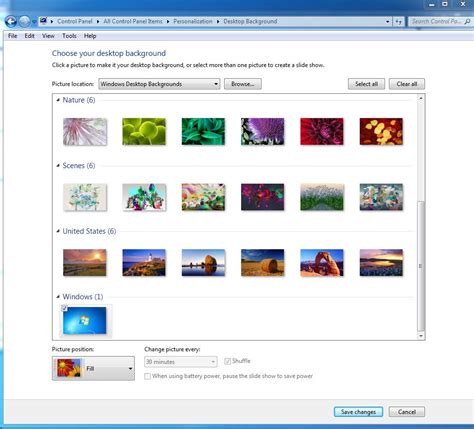Select the pale watercolor tree Scenes wallpaper

85,197
